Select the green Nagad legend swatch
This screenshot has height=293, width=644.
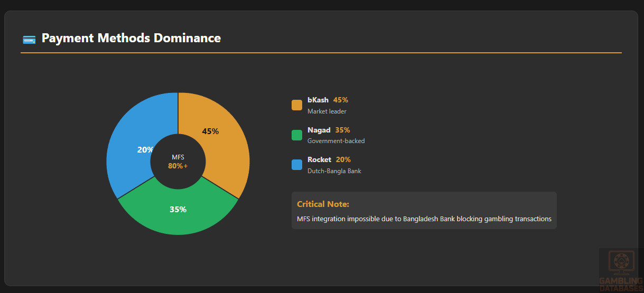click(297, 135)
